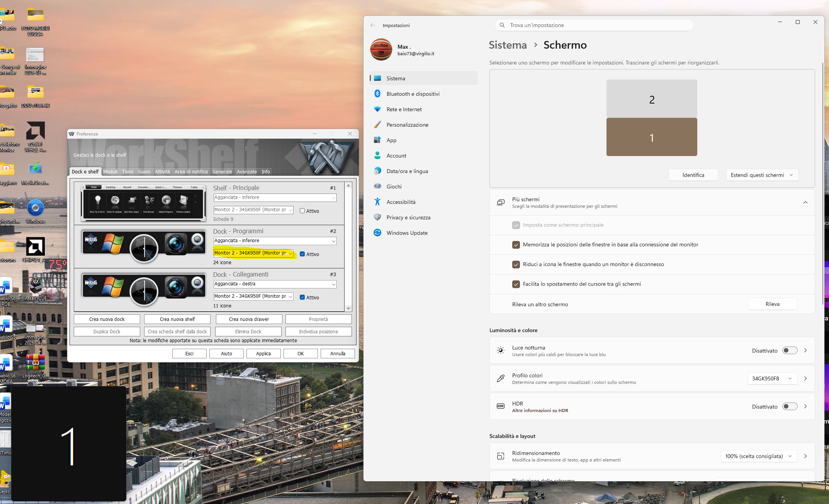Open the FOTO MOBILI LUCCA desktop folder
Screen dimensions: 829x504
(x=35, y=22)
